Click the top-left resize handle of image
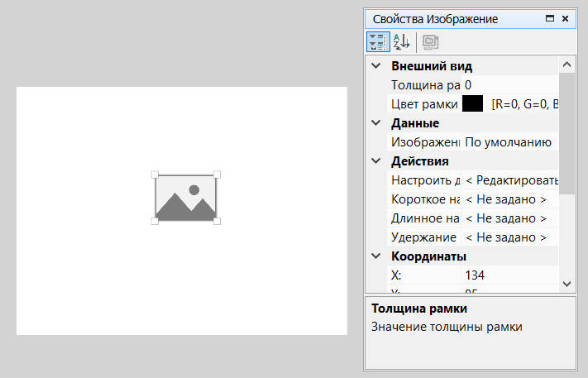The width and height of the screenshot is (588, 378). [x=155, y=175]
